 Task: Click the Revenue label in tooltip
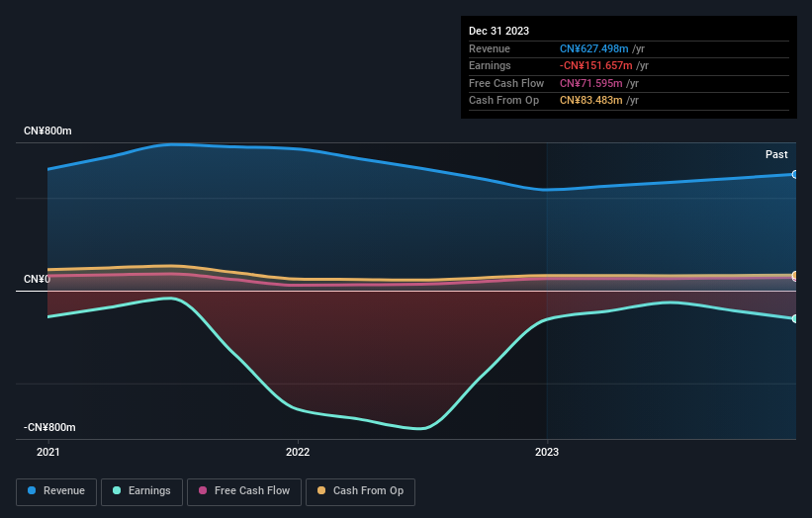click(x=490, y=48)
